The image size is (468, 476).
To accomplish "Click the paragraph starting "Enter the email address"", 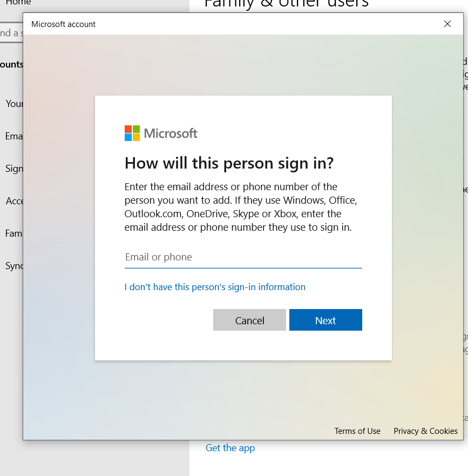I will (241, 207).
